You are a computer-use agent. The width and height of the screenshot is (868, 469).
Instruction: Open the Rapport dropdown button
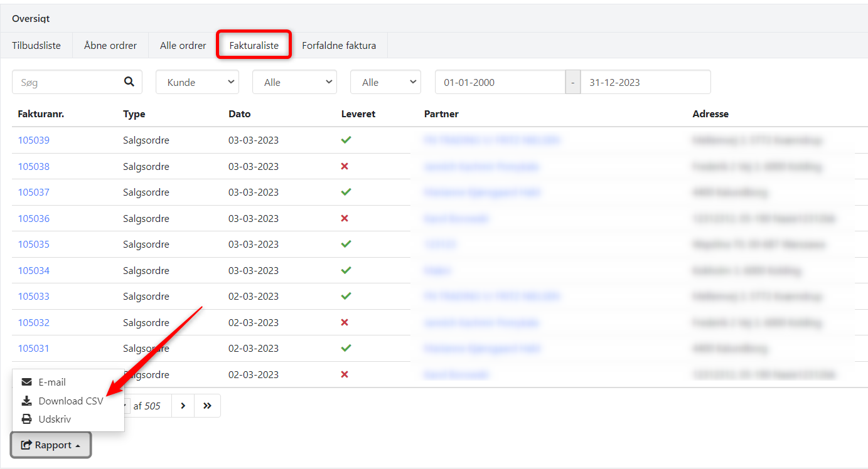tap(51, 445)
